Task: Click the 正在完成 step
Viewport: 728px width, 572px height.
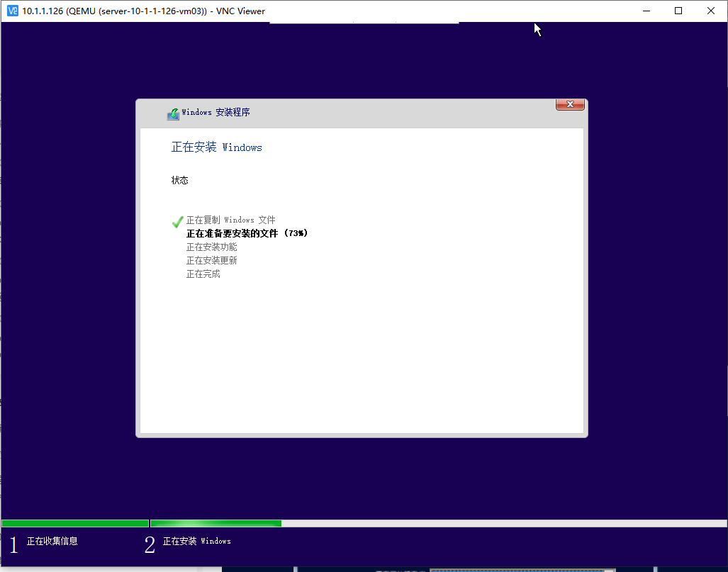Action: [203, 274]
